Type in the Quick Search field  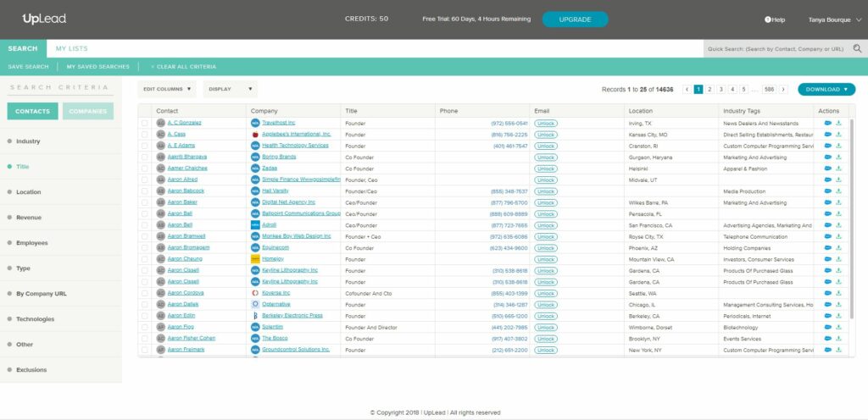pos(776,49)
